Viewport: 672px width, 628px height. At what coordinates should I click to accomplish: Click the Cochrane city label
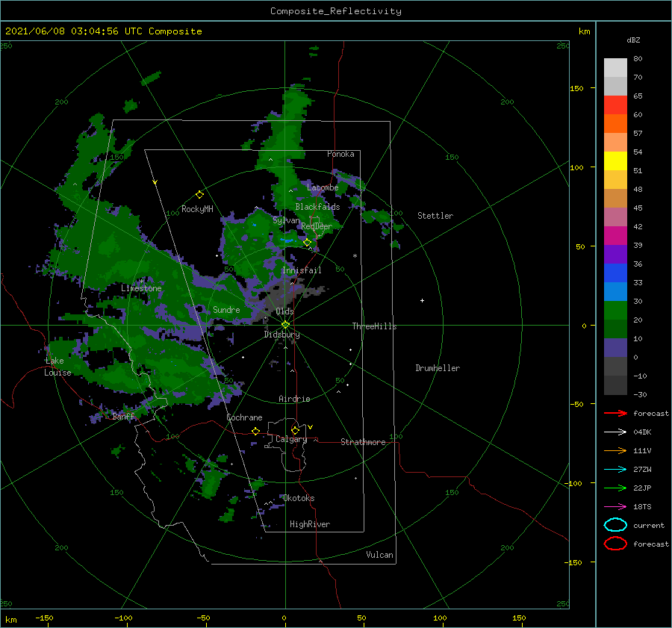pos(244,417)
